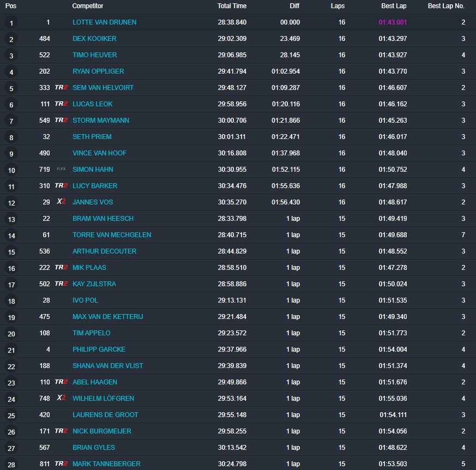Click X2 transponder icon beside Jannes Vos

[61, 202]
